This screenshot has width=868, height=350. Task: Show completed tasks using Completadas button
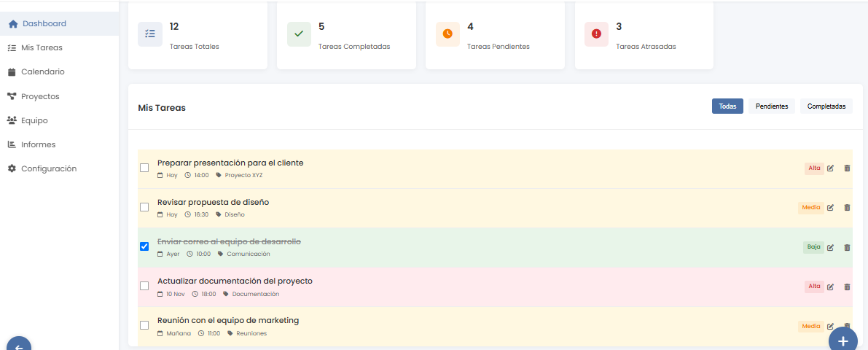tap(826, 106)
